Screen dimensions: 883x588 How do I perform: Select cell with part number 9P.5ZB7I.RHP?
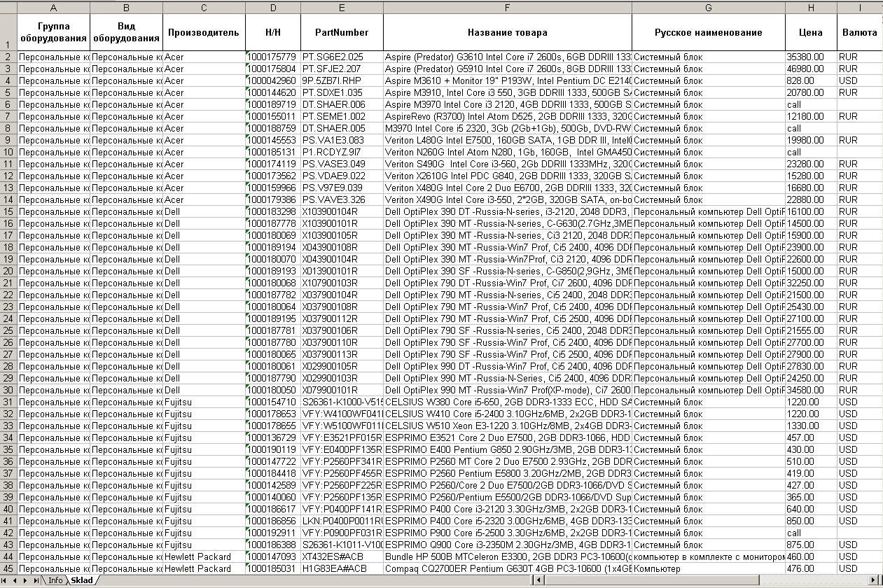tap(342, 80)
